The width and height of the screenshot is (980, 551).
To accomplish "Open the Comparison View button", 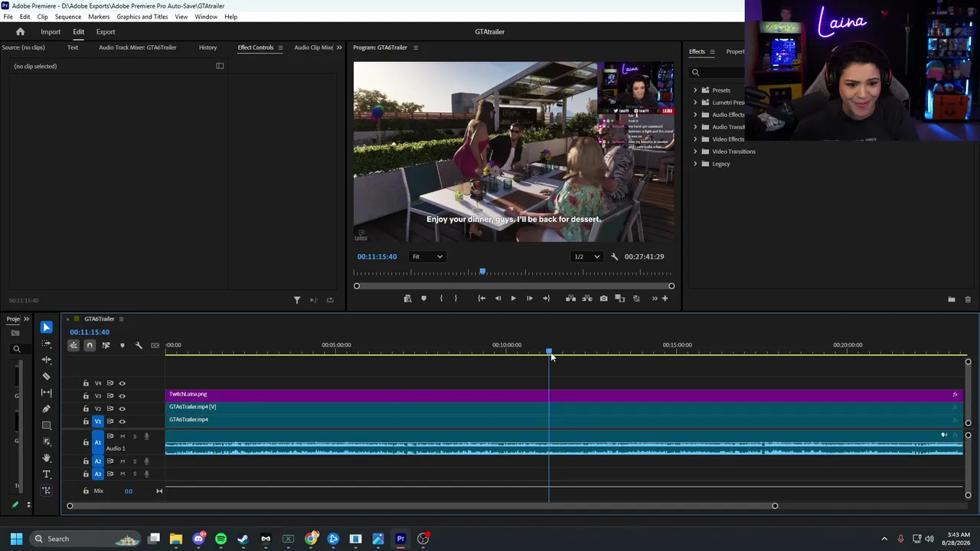I will (x=620, y=298).
